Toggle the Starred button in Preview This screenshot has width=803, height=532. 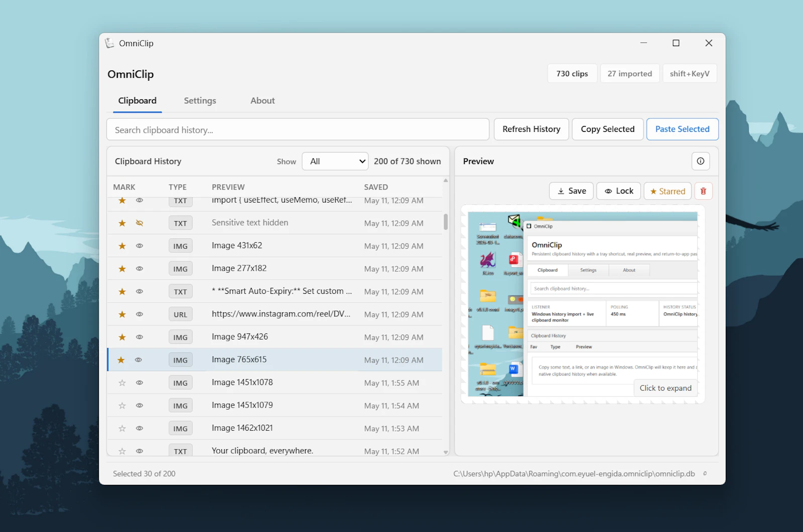click(x=667, y=191)
